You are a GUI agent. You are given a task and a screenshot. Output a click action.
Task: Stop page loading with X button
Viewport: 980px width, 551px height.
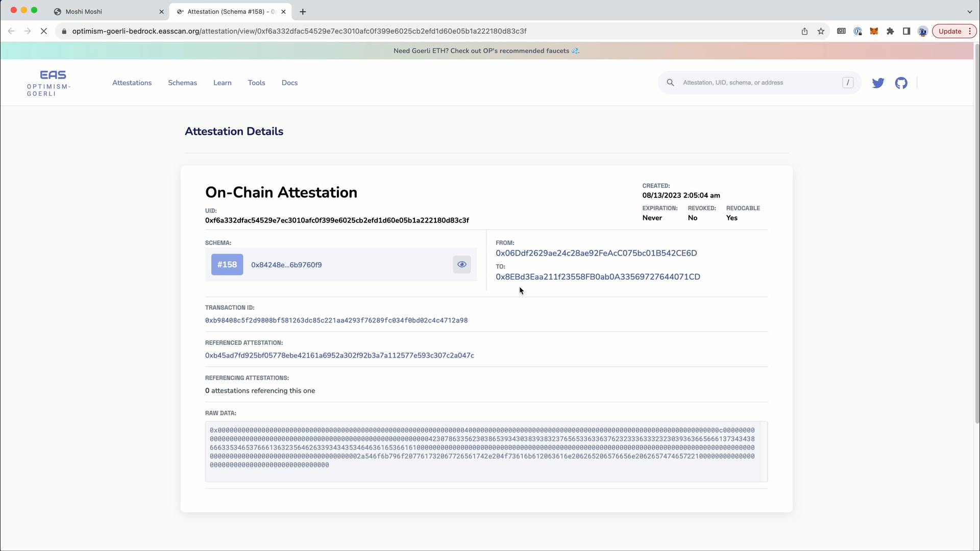(x=44, y=31)
